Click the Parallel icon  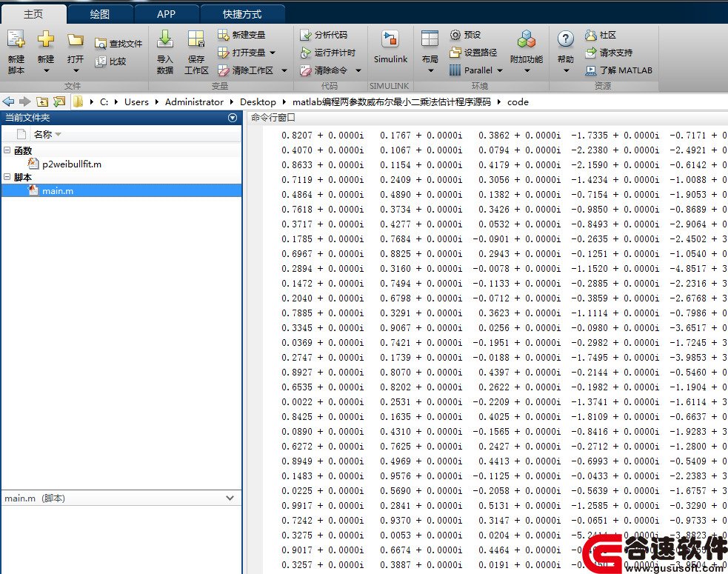click(x=455, y=70)
